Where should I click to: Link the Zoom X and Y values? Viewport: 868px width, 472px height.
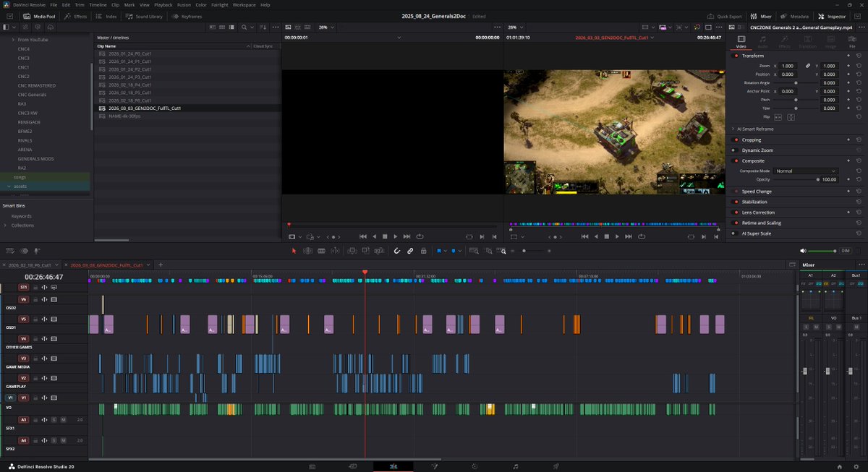click(808, 66)
